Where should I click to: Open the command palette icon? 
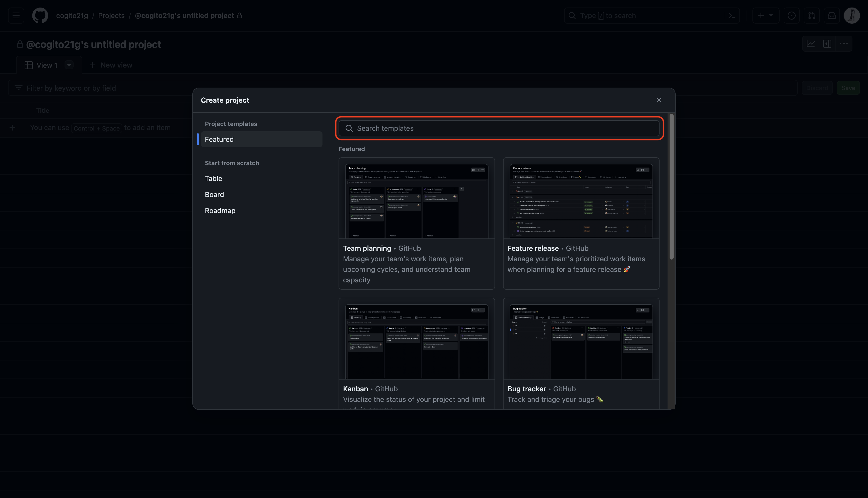pyautogui.click(x=731, y=16)
